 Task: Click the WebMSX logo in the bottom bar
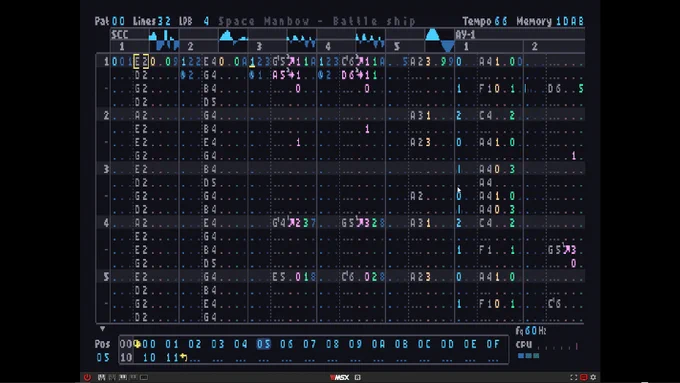pos(340,377)
